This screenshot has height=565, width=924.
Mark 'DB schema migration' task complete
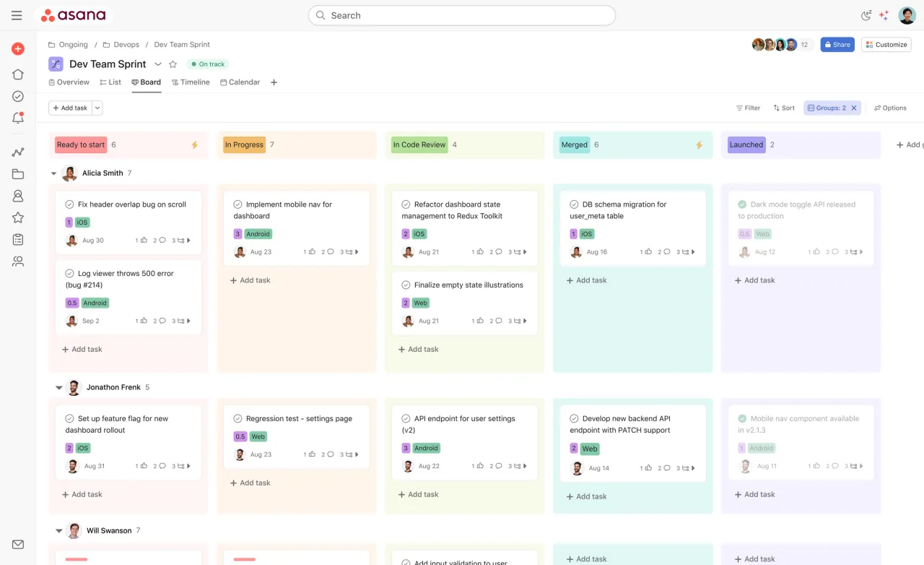click(x=574, y=204)
